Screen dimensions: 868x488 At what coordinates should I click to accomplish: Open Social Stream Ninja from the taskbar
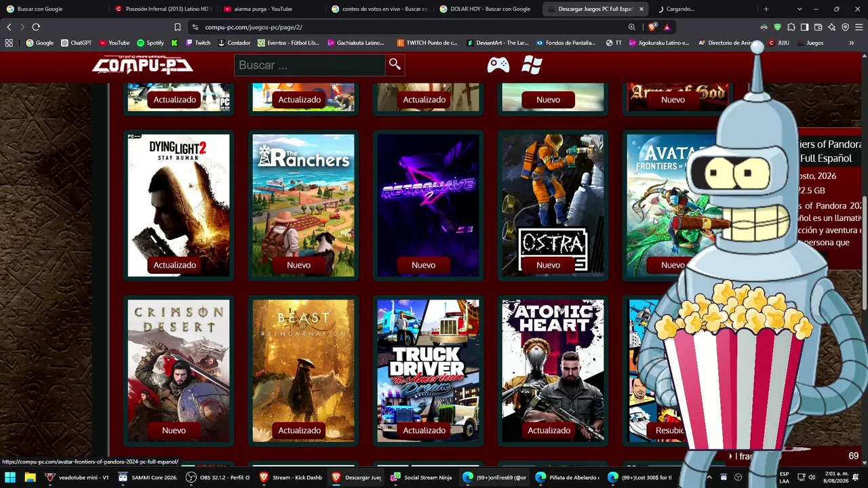pos(422,477)
